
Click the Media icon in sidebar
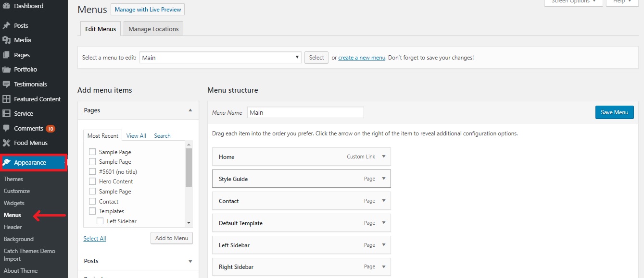click(6, 40)
